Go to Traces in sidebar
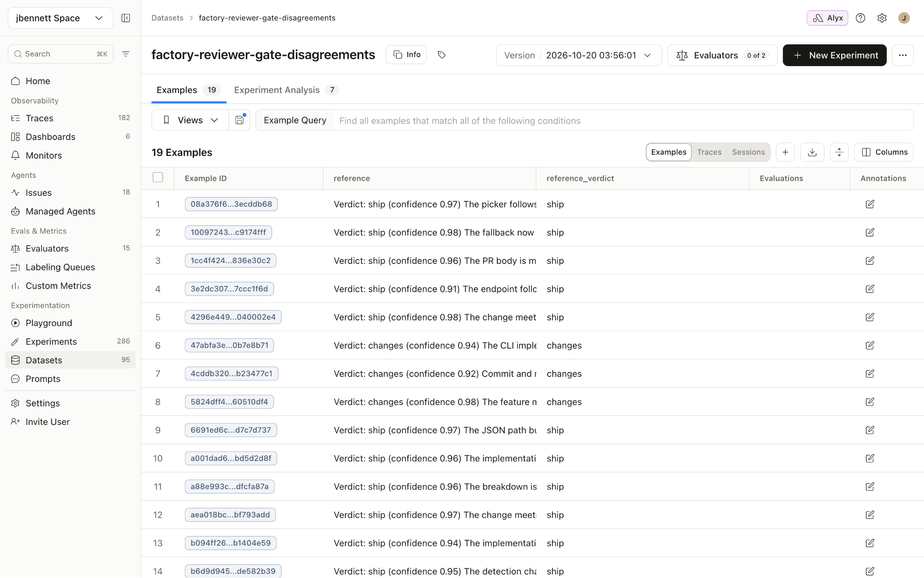This screenshot has height=578, width=924. coord(70,118)
